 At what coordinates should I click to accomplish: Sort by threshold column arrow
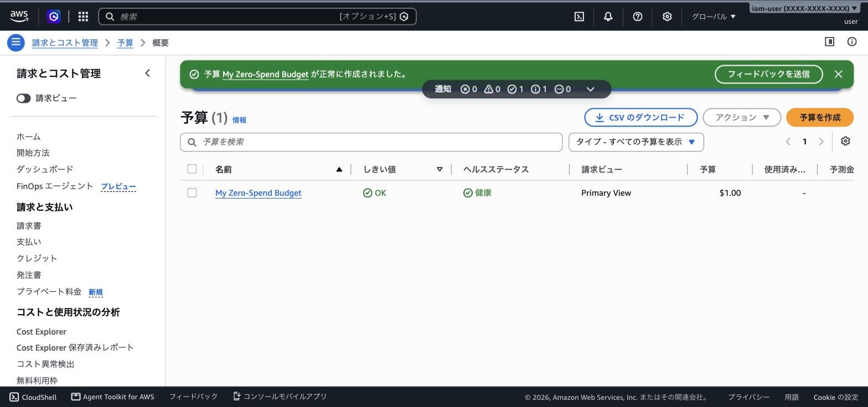click(440, 169)
